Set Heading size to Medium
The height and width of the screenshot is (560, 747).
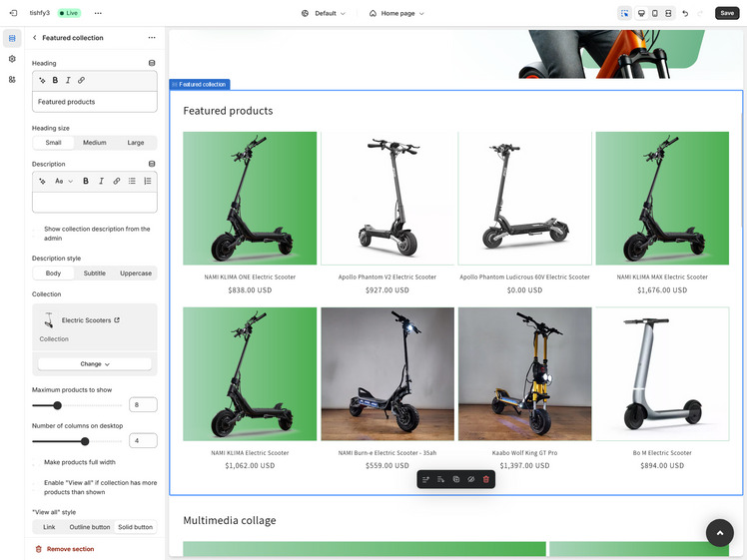tap(94, 143)
